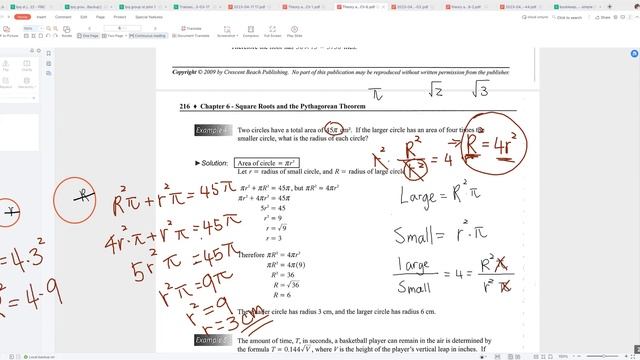Click the zoom out magnifier icon
Screen dimensions: 640x360
(49, 28)
